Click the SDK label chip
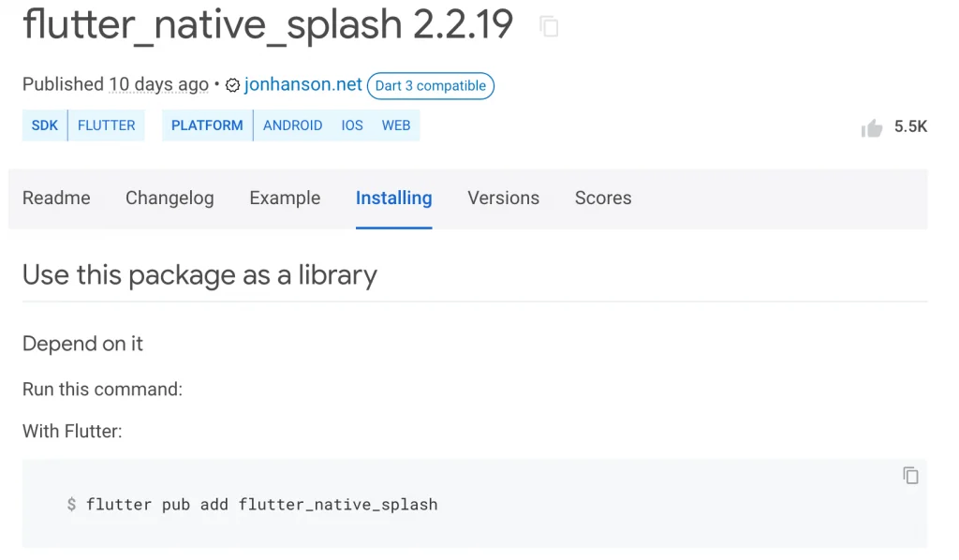This screenshot has height=560, width=959. 44,125
